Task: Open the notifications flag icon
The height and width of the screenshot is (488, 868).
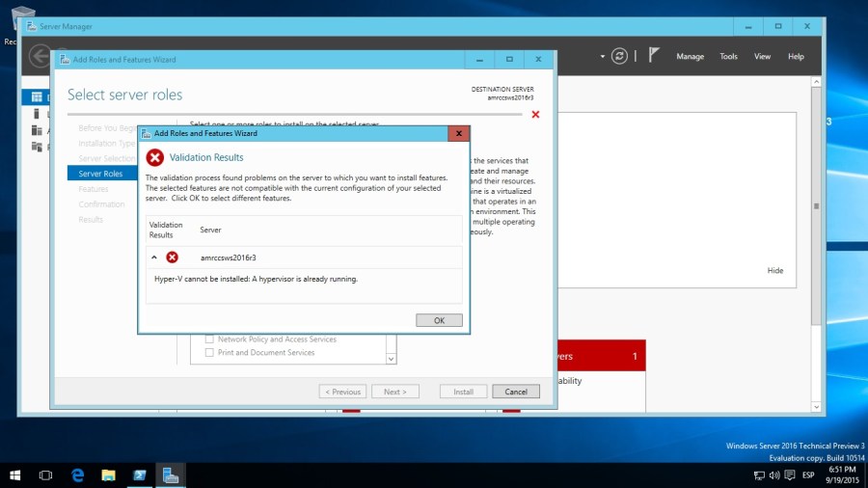Action: [653, 56]
